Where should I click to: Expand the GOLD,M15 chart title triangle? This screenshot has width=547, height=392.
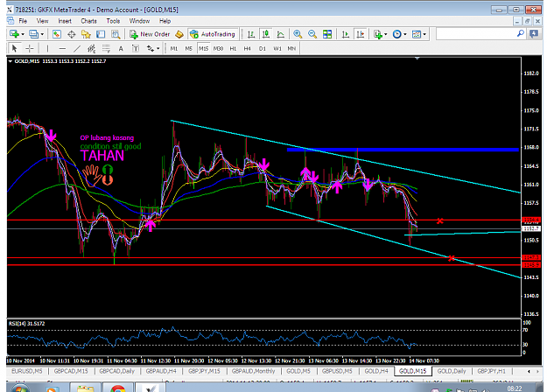coord(11,61)
